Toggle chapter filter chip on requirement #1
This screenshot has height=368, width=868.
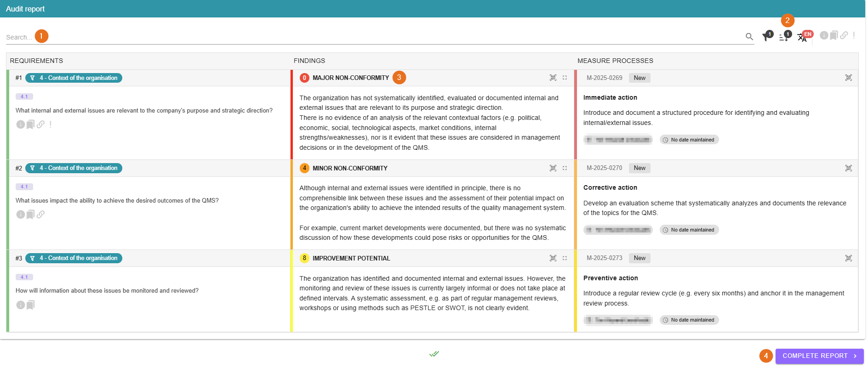click(74, 78)
